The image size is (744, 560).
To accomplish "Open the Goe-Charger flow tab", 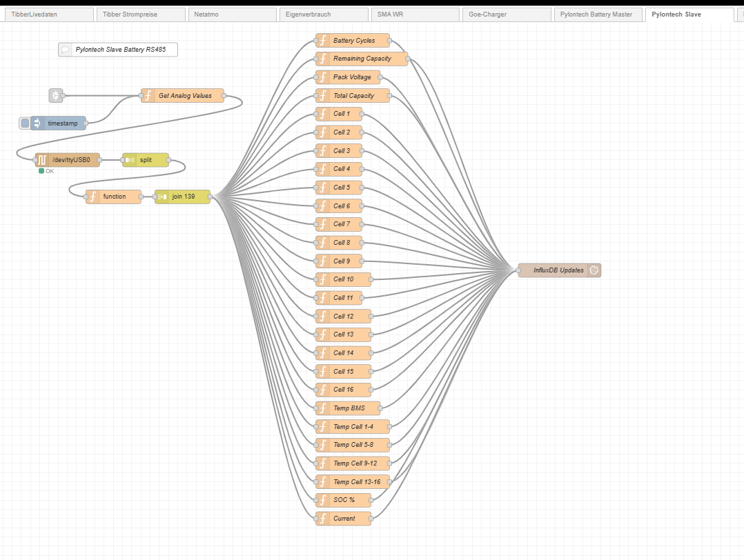I will tap(507, 14).
